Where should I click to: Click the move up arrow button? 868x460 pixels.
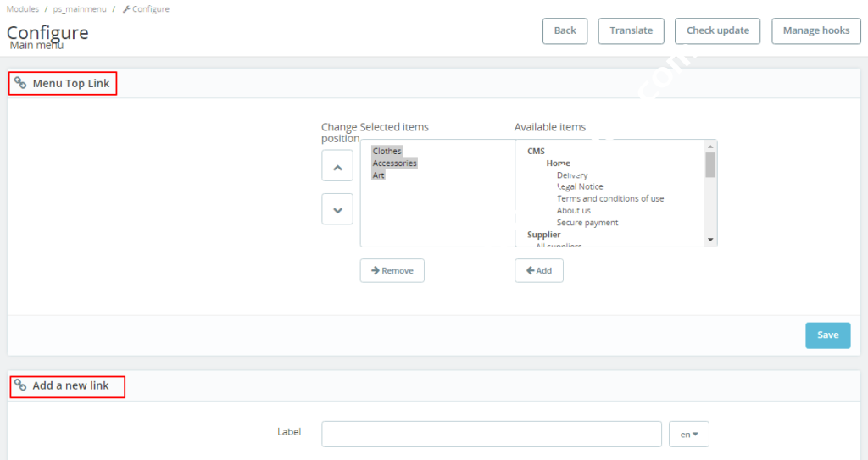(337, 166)
